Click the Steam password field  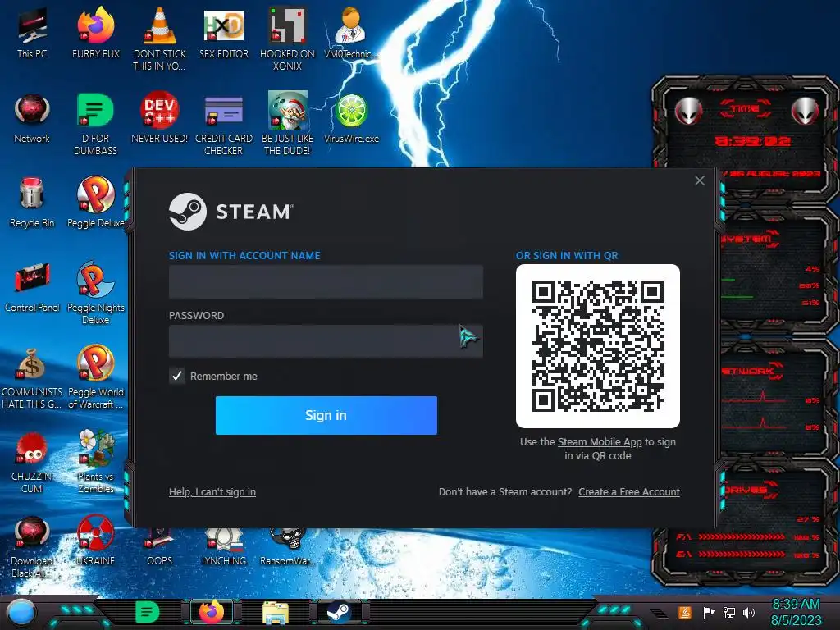point(326,341)
